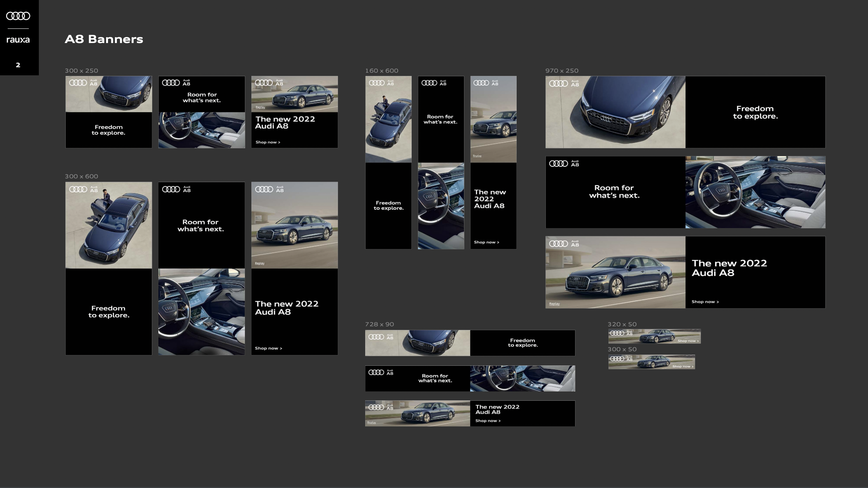Select the A8 Banners slide title
This screenshot has width=868, height=488.
[x=104, y=39]
